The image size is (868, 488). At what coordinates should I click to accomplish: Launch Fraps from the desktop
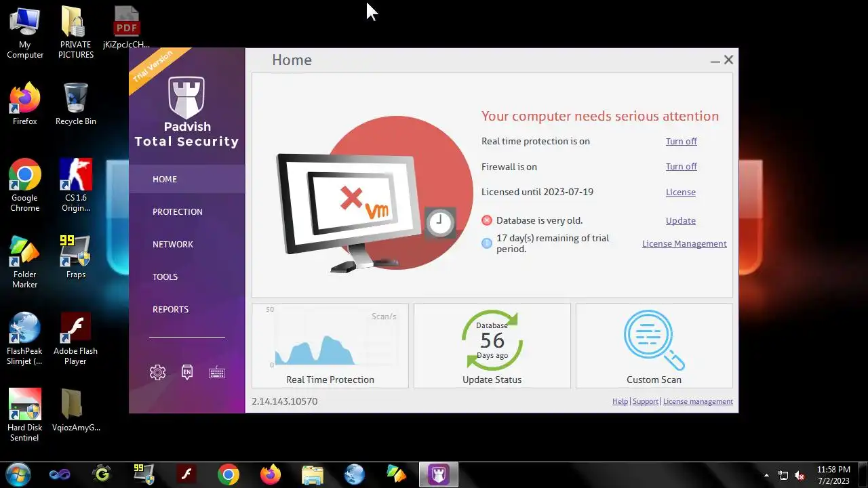click(75, 258)
